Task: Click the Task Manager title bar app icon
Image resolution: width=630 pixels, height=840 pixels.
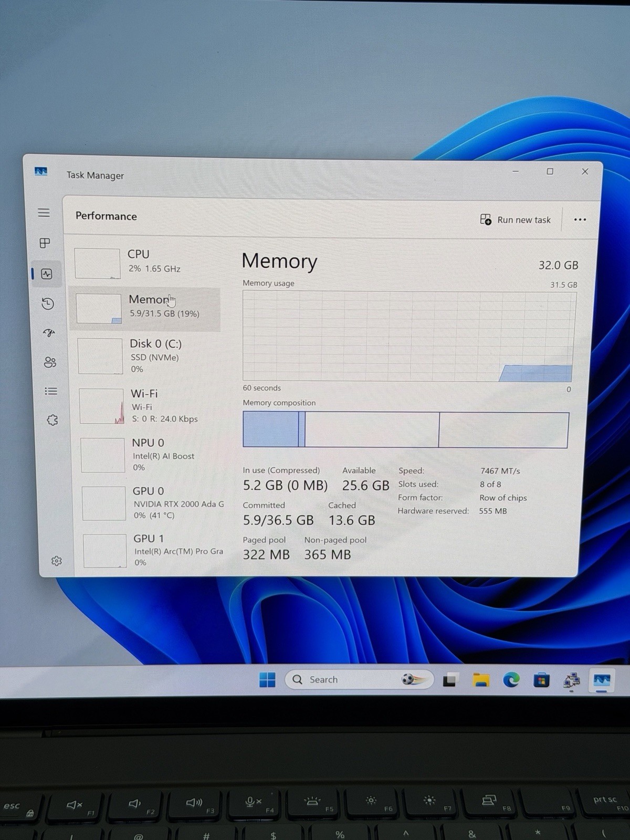Action: pos(41,172)
